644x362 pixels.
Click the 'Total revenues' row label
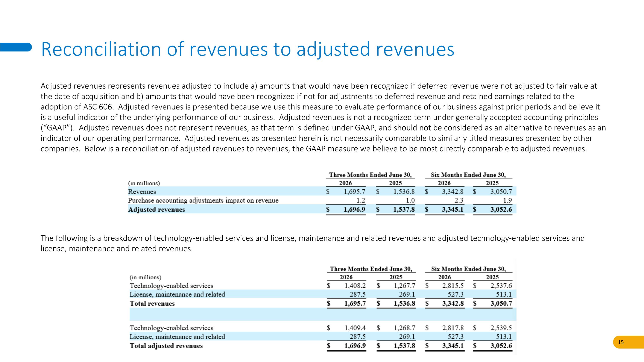pyautogui.click(x=152, y=304)
